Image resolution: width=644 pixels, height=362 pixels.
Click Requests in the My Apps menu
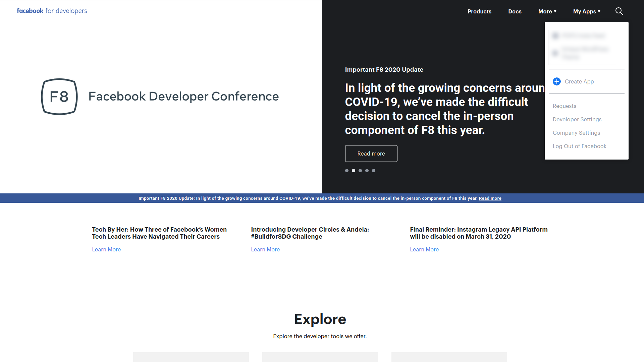[x=564, y=106]
